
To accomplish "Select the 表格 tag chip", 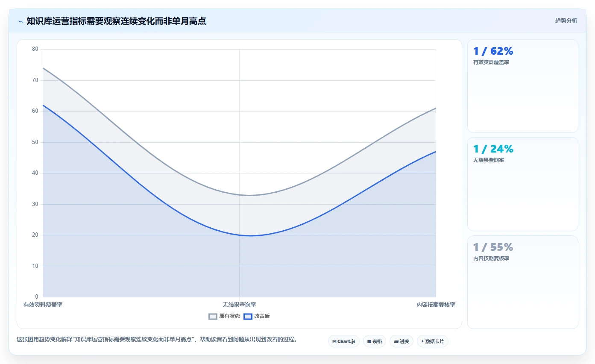I will coord(375,341).
